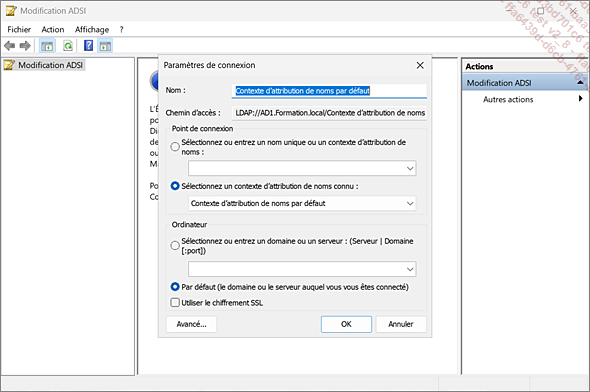Click the Point de connexion group label
590x392 pixels.
(202, 129)
